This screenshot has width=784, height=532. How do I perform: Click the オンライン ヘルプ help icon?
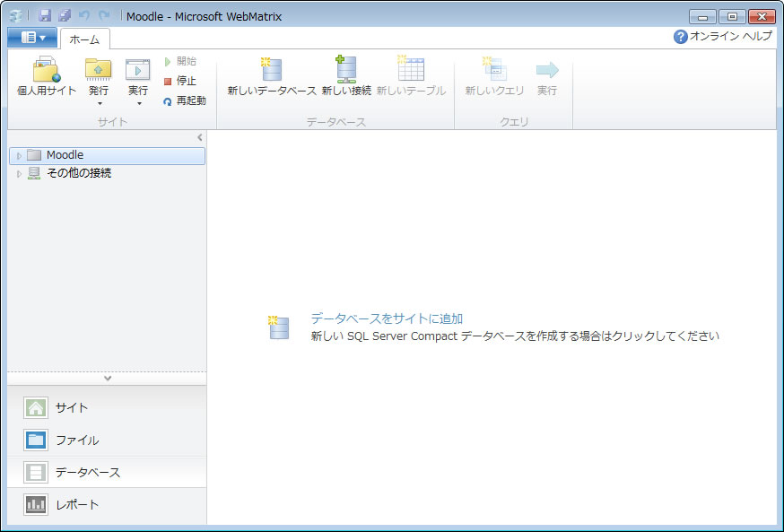pos(680,37)
